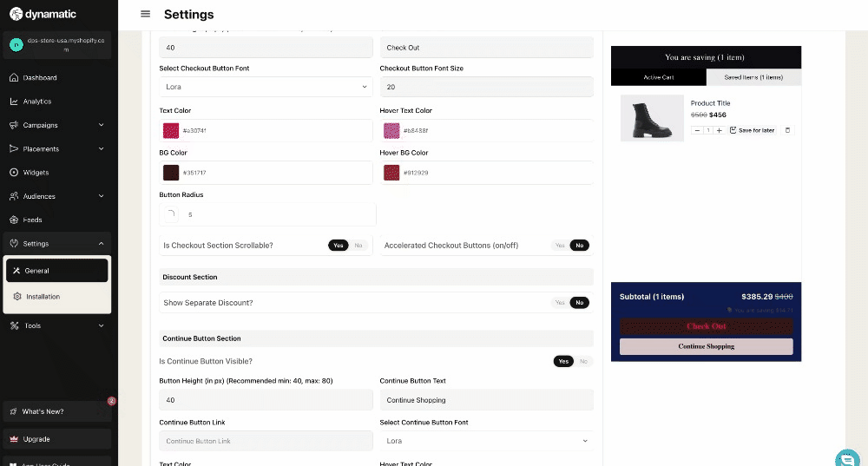Click the hamburger menu icon beside Settings
The image size is (868, 466).
tap(145, 14)
